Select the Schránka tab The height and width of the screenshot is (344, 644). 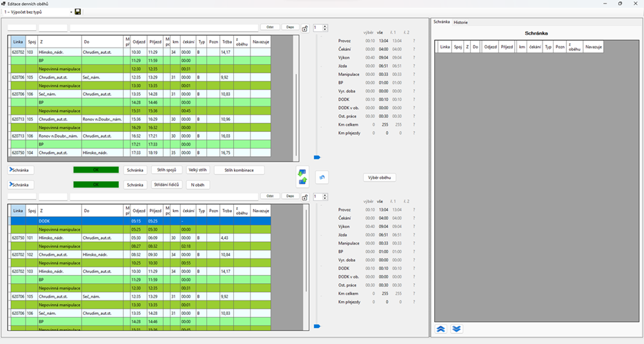[441, 22]
